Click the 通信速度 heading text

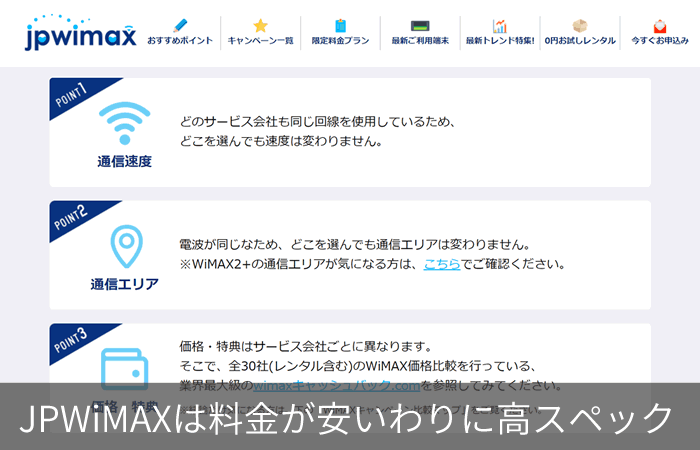tap(125, 162)
